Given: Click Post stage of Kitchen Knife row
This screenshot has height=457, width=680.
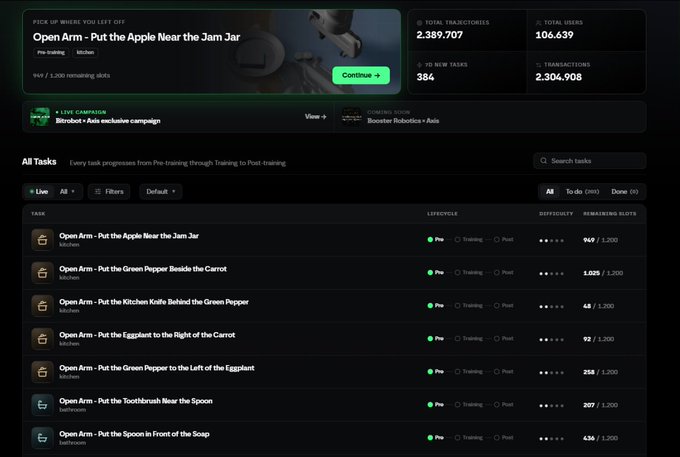Looking at the screenshot, I should (x=503, y=305).
